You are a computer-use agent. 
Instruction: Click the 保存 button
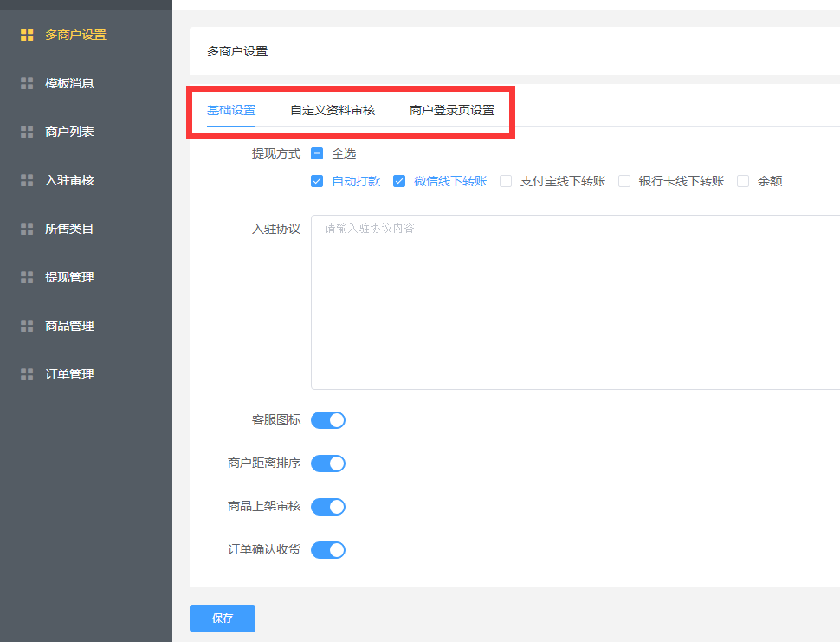[223, 619]
